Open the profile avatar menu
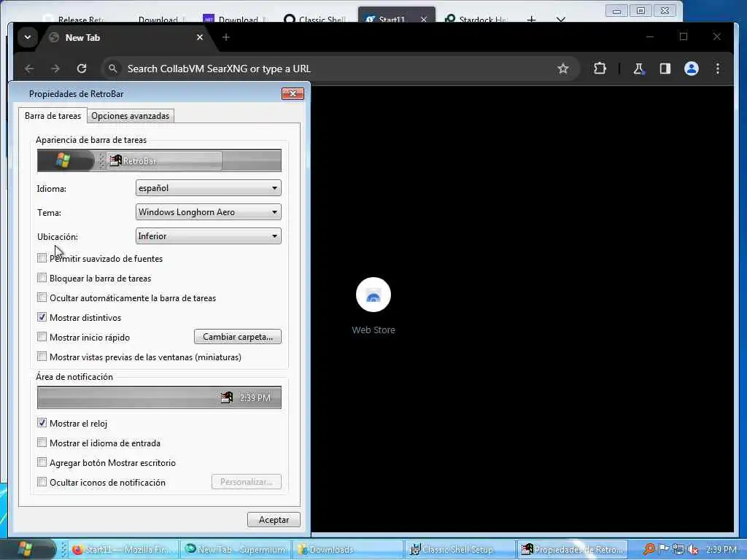747x560 pixels. click(x=692, y=69)
